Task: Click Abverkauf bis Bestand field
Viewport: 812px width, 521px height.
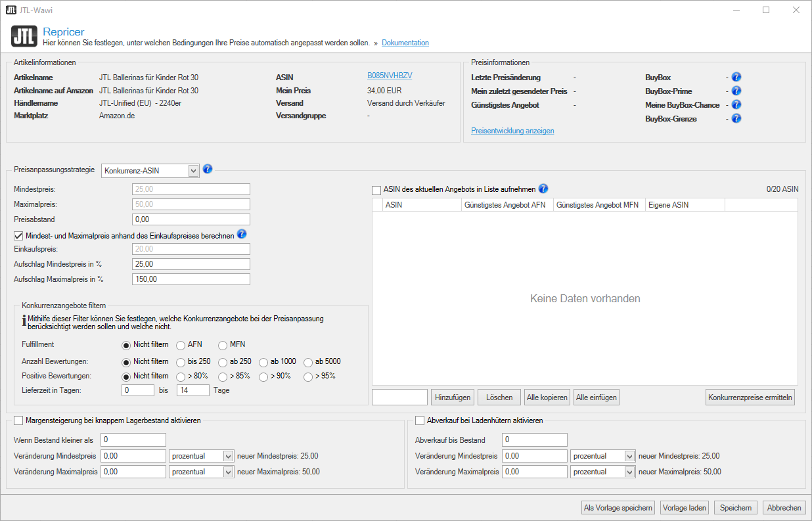Action: 534,440
